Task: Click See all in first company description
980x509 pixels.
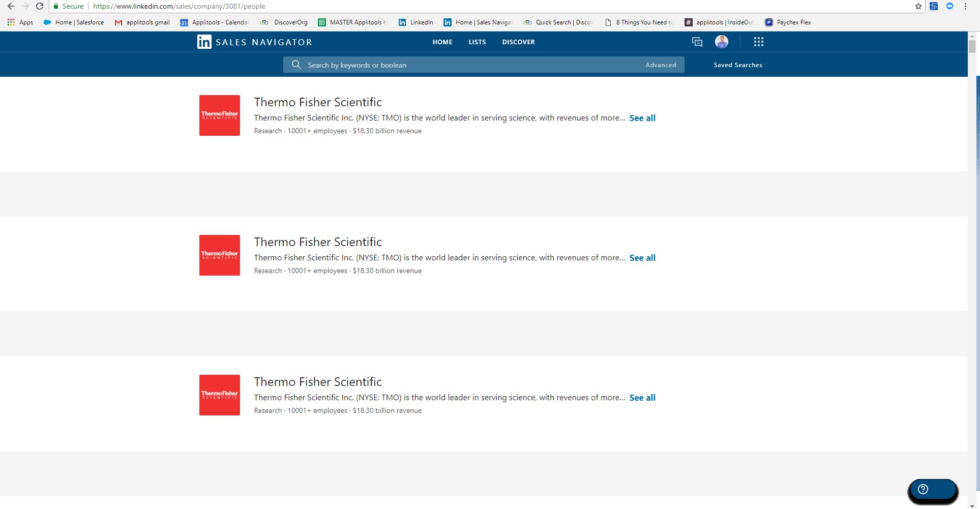Action: [642, 118]
